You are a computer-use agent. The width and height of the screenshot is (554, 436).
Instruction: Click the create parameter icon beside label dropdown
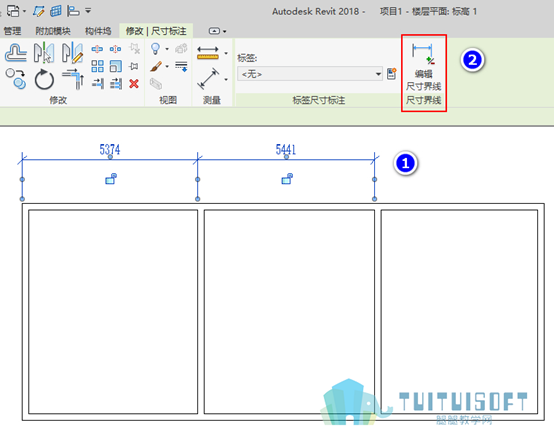[x=391, y=74]
